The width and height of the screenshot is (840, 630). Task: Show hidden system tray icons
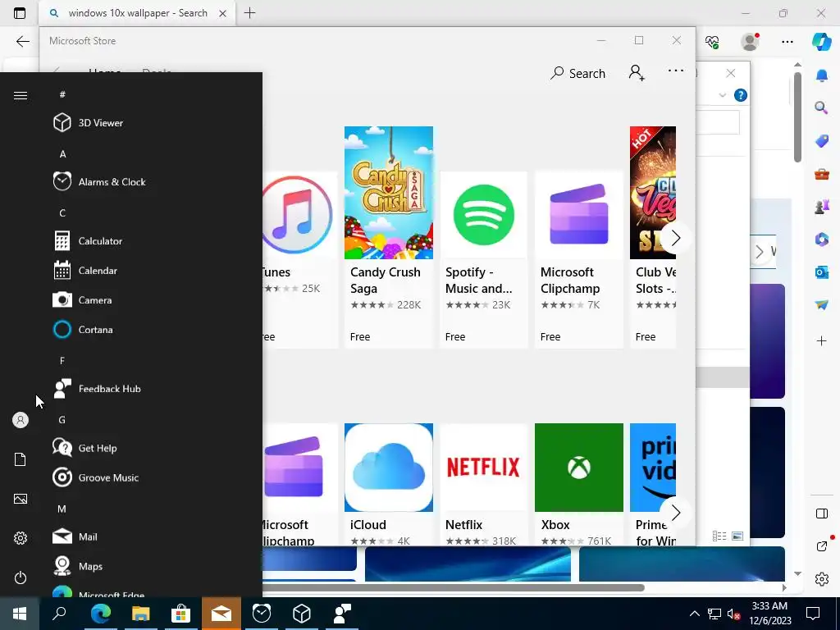tap(694, 614)
